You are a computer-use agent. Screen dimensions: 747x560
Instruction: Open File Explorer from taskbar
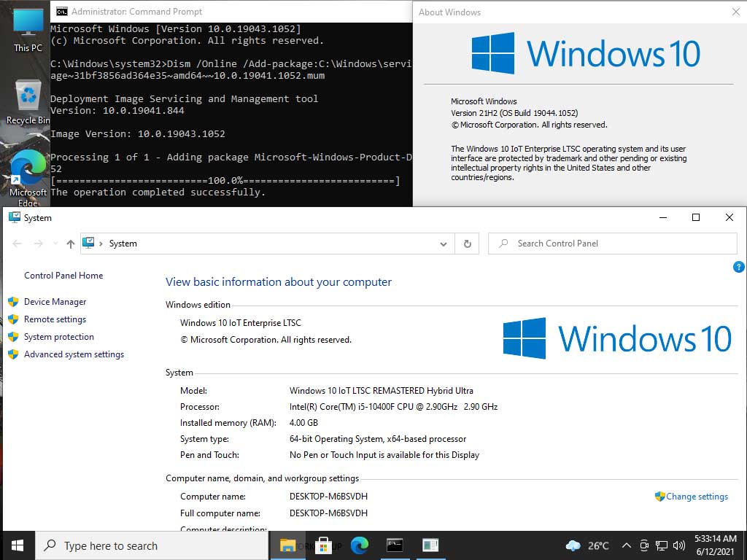pos(287,545)
